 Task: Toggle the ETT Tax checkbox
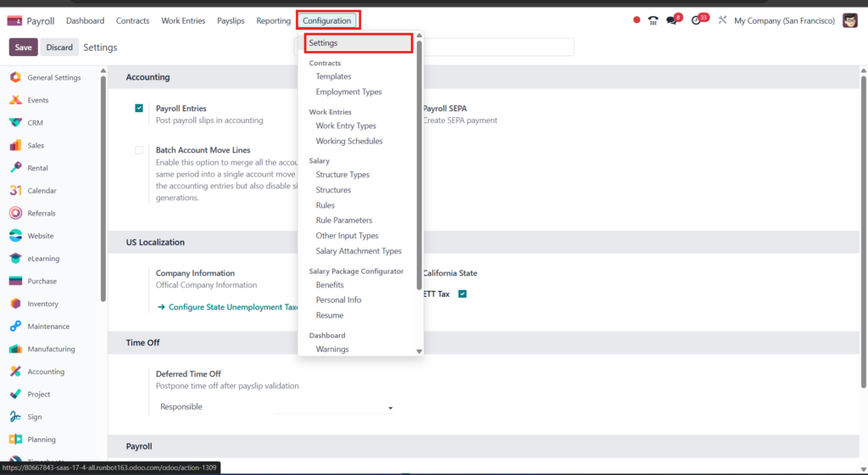pos(462,294)
